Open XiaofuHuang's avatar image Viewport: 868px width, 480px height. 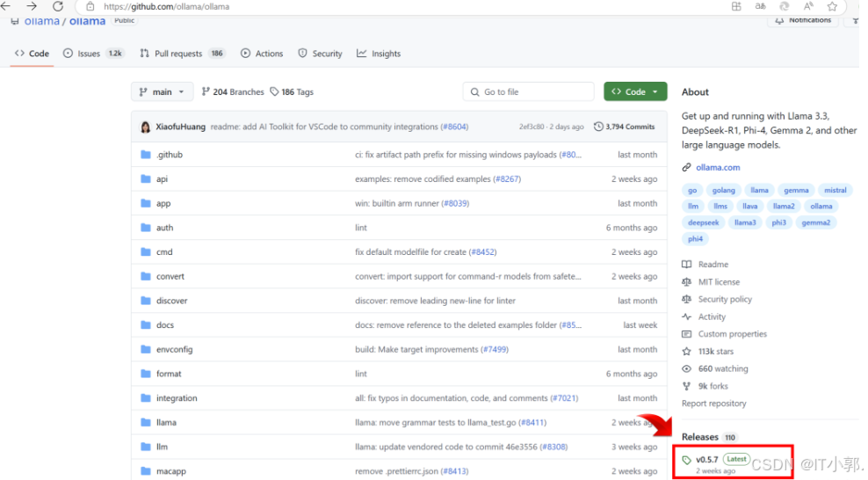(x=146, y=127)
